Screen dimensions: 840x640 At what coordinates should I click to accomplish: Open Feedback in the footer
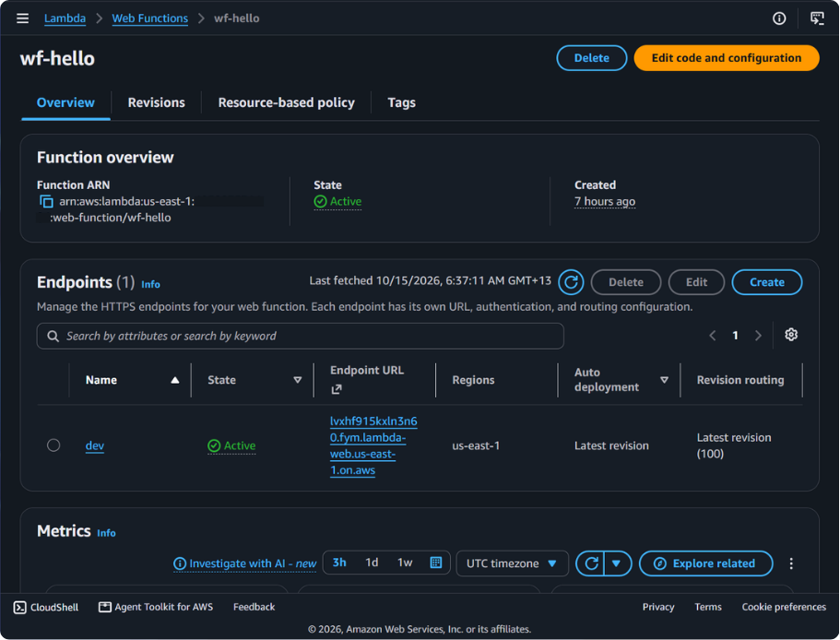tap(254, 607)
